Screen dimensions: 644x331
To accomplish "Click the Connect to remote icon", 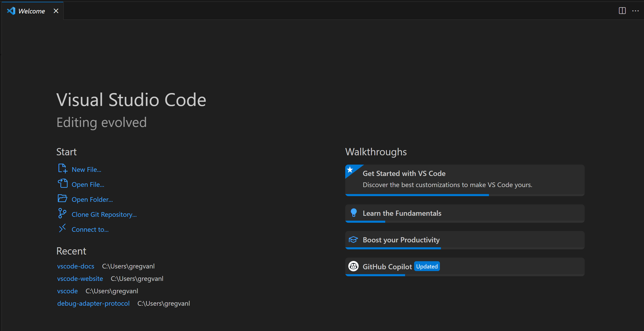I will (62, 228).
